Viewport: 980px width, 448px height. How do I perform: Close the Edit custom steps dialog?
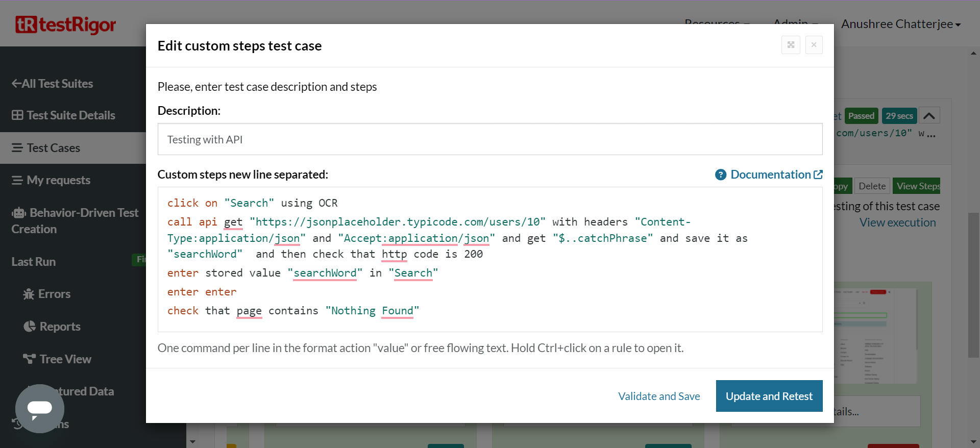coord(814,45)
